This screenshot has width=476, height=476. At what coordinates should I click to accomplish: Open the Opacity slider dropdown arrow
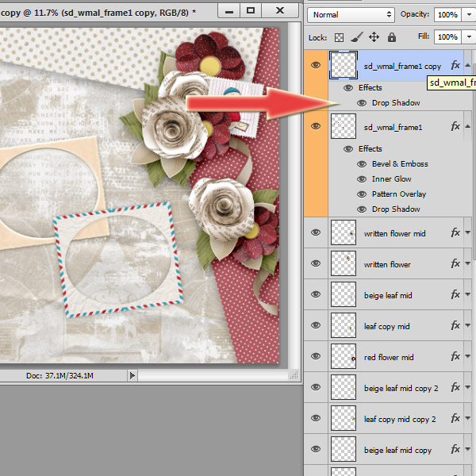click(x=466, y=15)
